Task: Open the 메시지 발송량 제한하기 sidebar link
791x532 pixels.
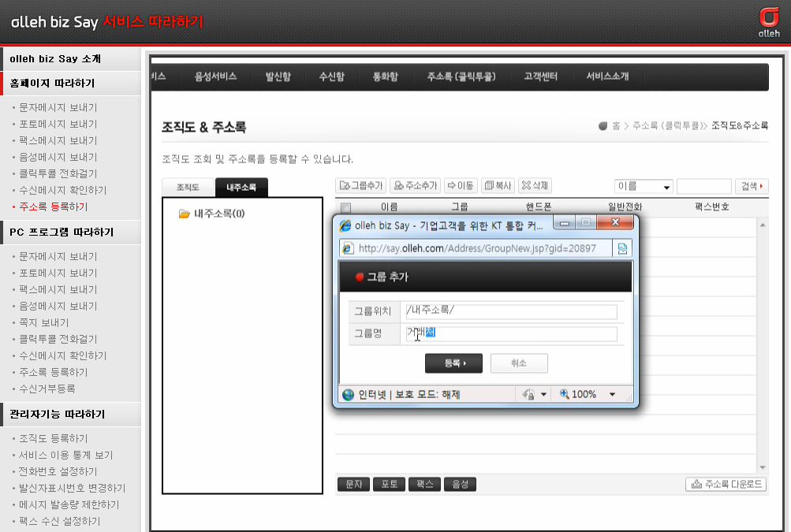Action: (x=69, y=504)
